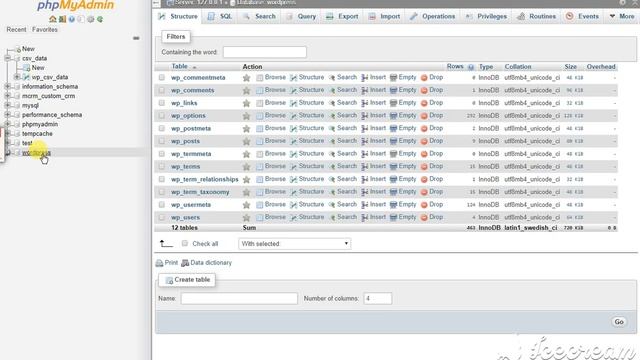Star wp_usermeta as favorite
640x360 pixels.
click(x=247, y=205)
